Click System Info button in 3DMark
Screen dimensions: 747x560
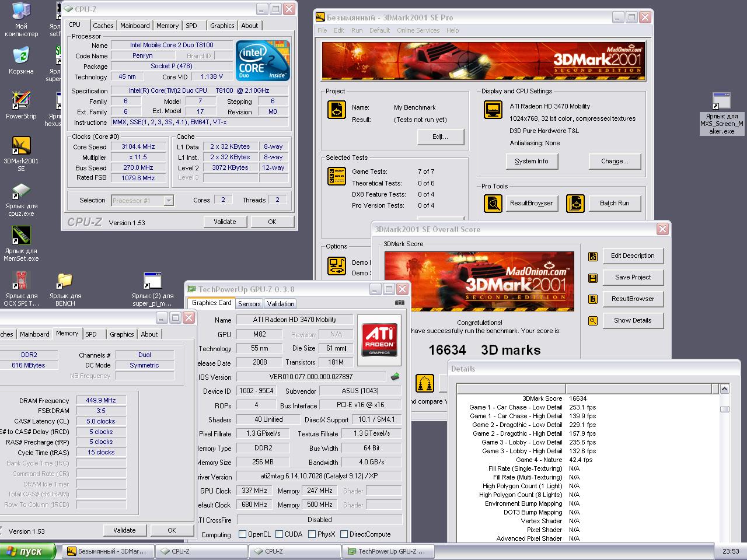532,161
